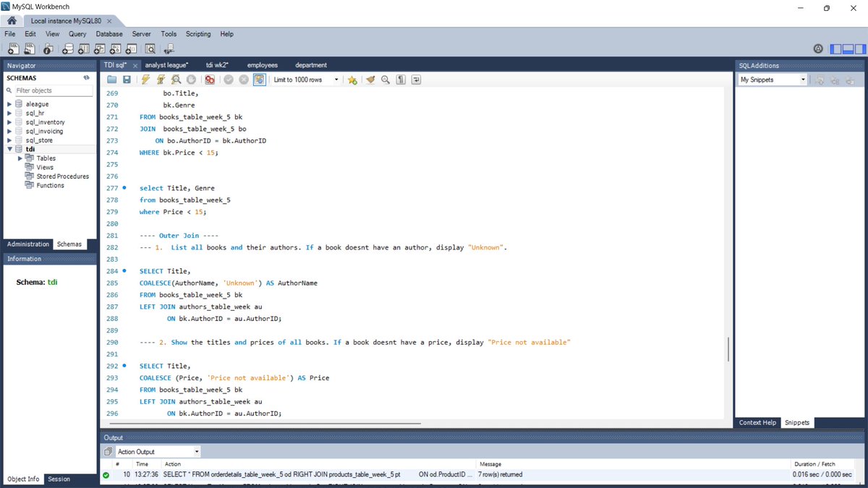Open a script file in this editor
Screen dimensions: 868x488
click(x=112, y=80)
